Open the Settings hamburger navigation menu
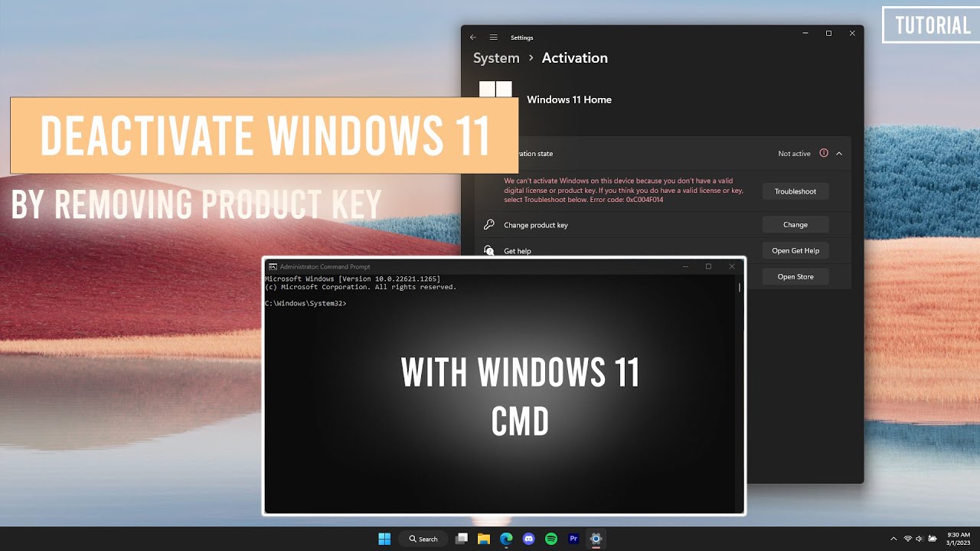 [494, 37]
